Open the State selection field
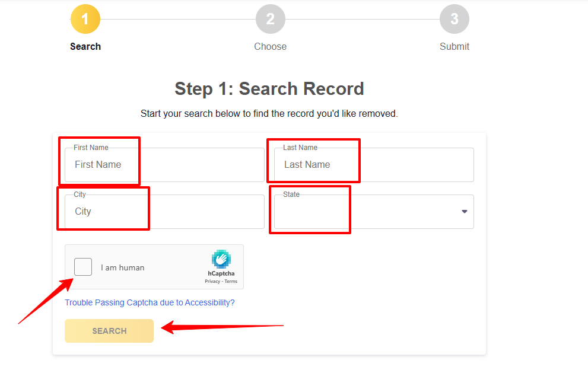Screen dimensions: 588x373 374,212
